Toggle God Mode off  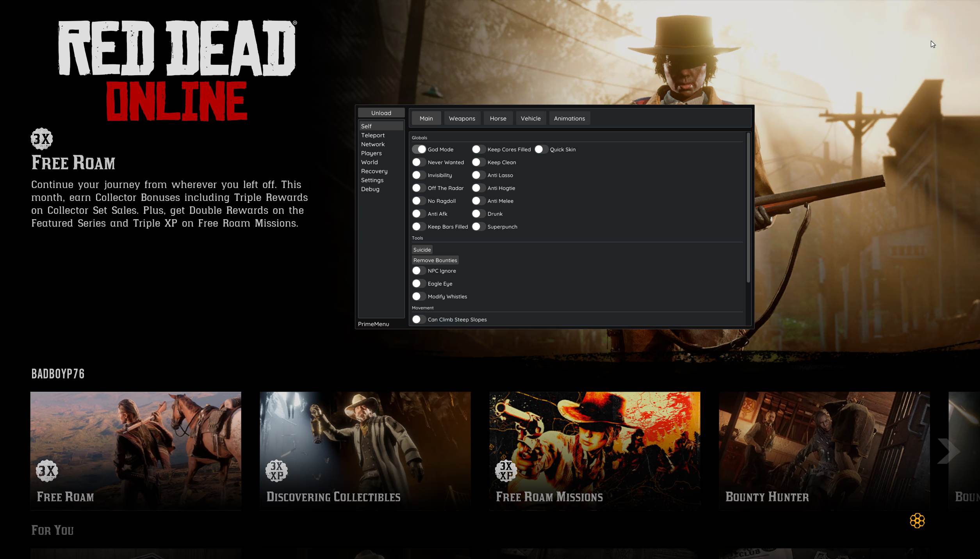coord(419,149)
